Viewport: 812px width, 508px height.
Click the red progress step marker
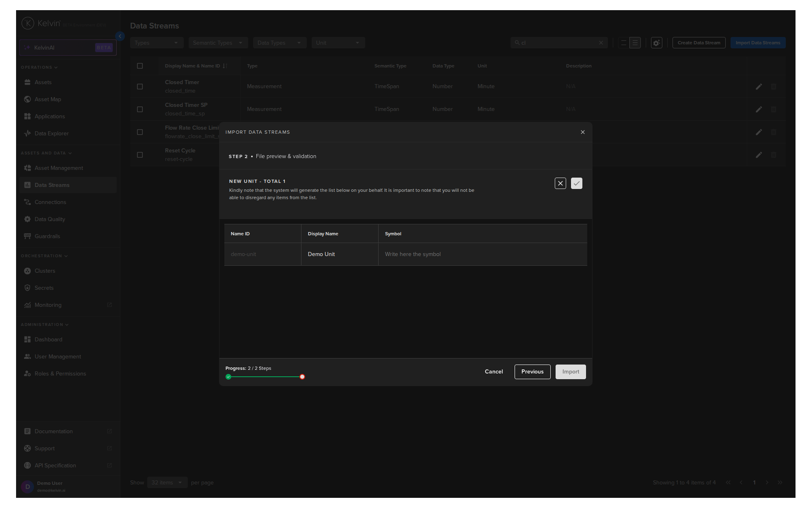(302, 377)
